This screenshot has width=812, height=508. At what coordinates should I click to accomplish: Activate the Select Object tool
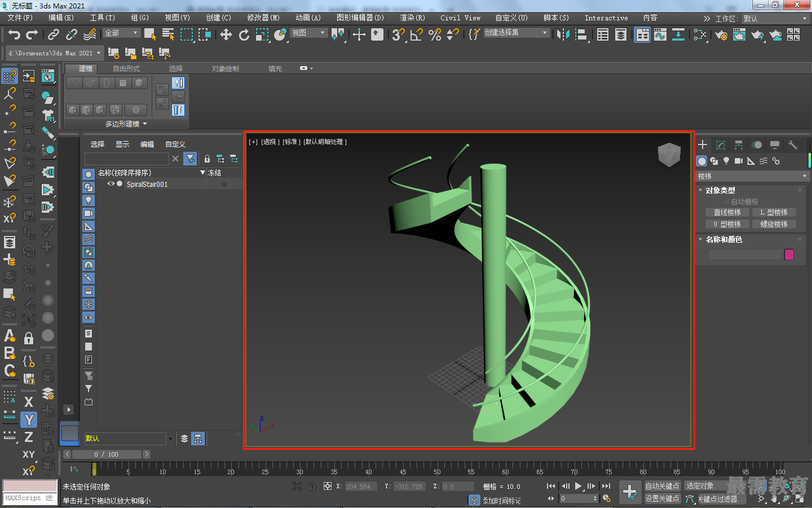[x=150, y=34]
